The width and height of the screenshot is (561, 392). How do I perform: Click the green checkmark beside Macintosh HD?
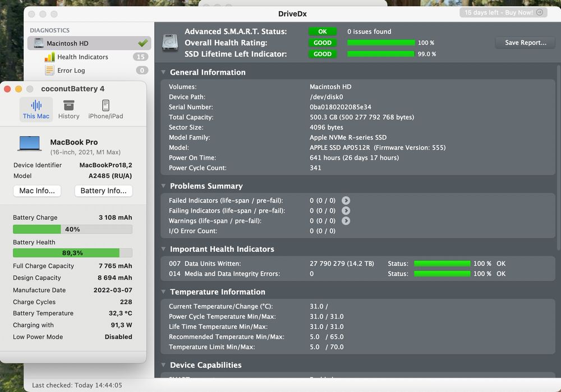point(142,43)
